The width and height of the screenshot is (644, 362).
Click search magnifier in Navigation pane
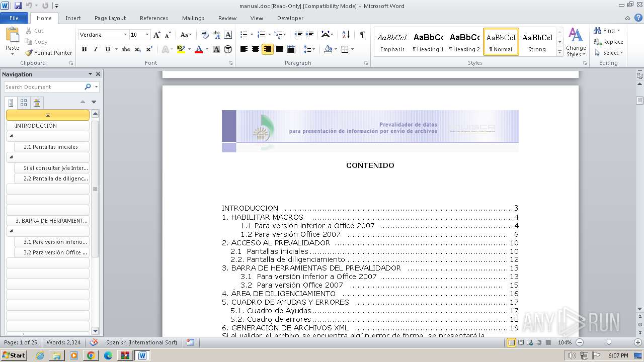point(88,87)
